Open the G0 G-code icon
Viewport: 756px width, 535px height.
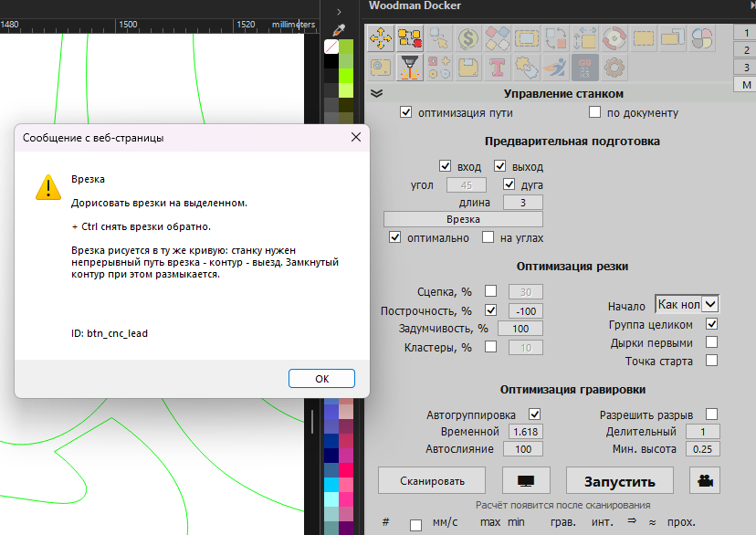point(585,68)
